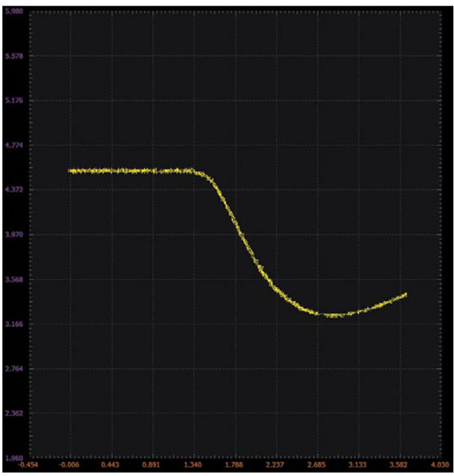Click the -0.454 x-axis label

29,465
